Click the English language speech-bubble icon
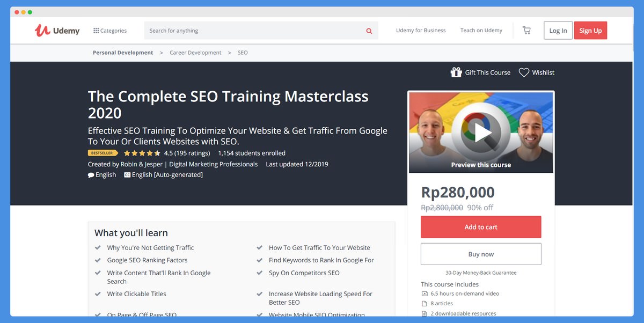Image resolution: width=644 pixels, height=323 pixels. pos(91,175)
